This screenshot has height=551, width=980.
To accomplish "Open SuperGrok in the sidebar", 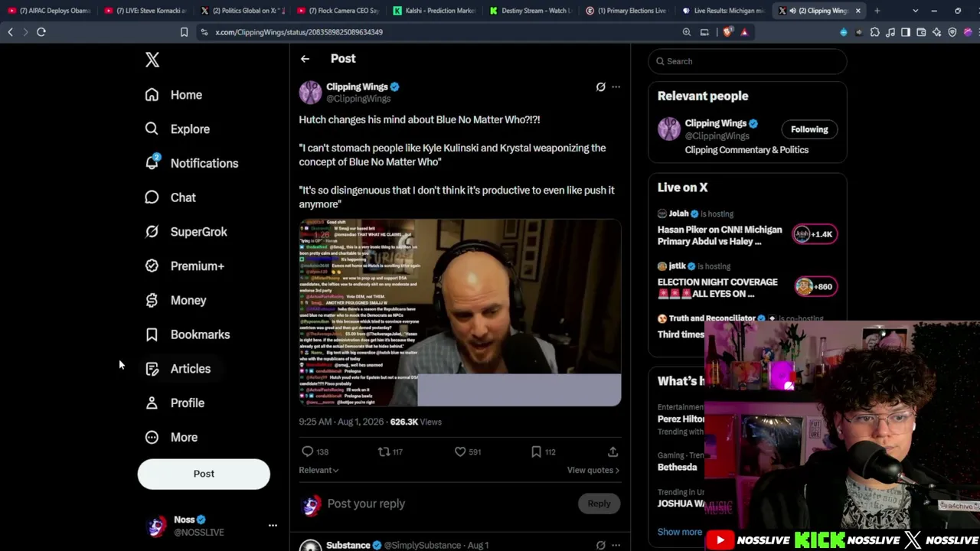I will click(186, 232).
